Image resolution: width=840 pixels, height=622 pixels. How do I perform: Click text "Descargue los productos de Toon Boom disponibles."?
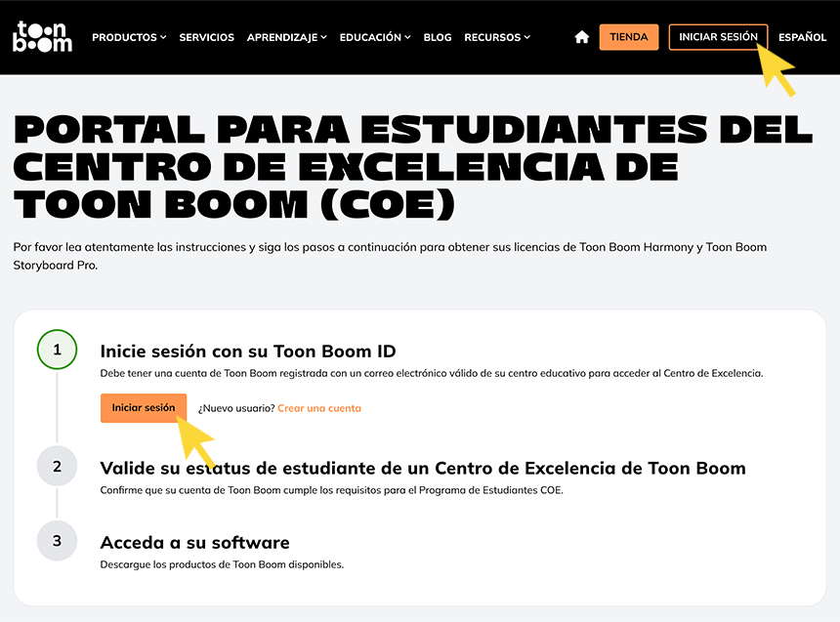tap(222, 564)
